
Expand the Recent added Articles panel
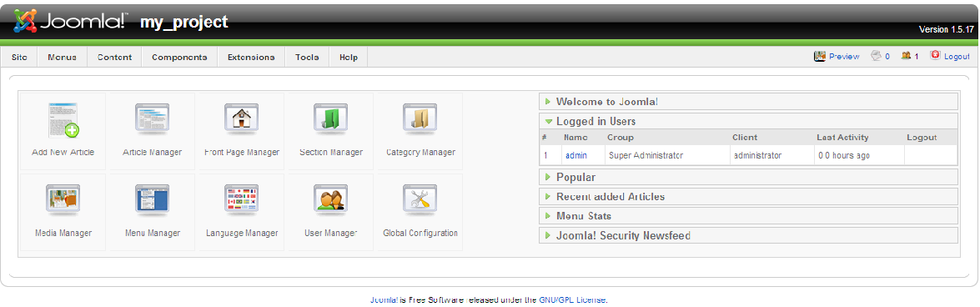point(748,197)
